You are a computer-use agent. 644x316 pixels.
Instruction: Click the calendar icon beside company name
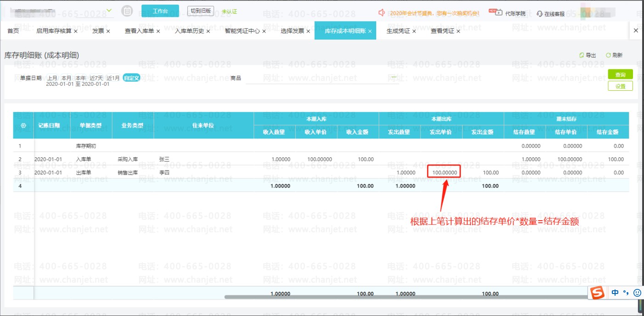coord(127,11)
